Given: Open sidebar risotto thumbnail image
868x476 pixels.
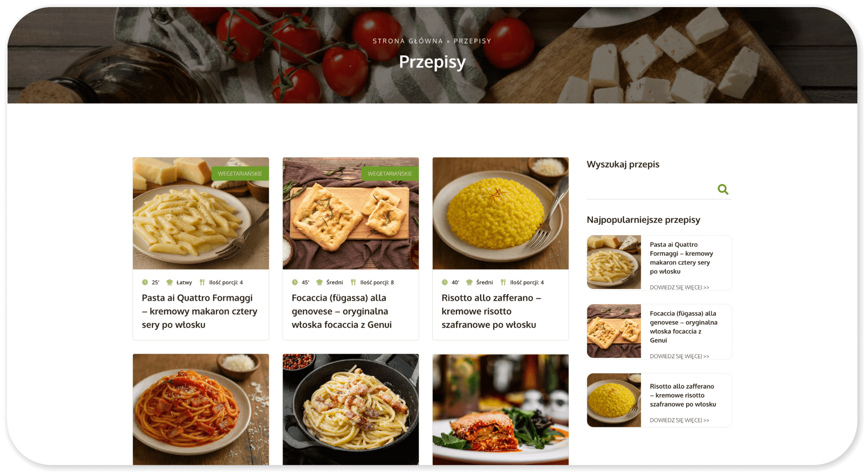Looking at the screenshot, I should tap(614, 400).
